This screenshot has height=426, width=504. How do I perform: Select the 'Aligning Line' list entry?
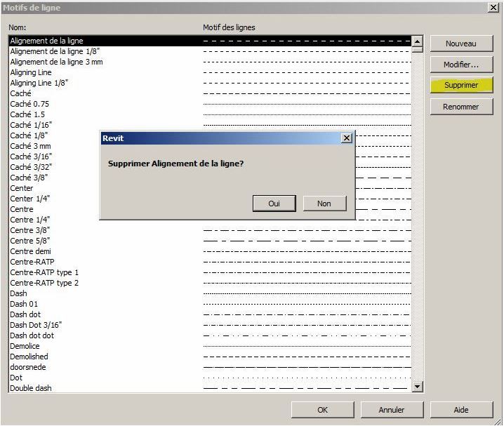[31, 72]
